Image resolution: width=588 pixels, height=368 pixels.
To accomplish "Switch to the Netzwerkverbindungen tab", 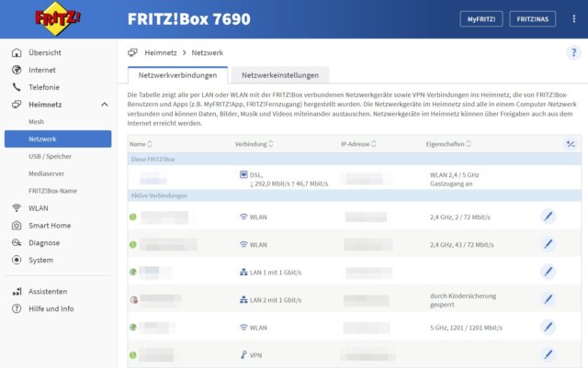I will click(177, 75).
